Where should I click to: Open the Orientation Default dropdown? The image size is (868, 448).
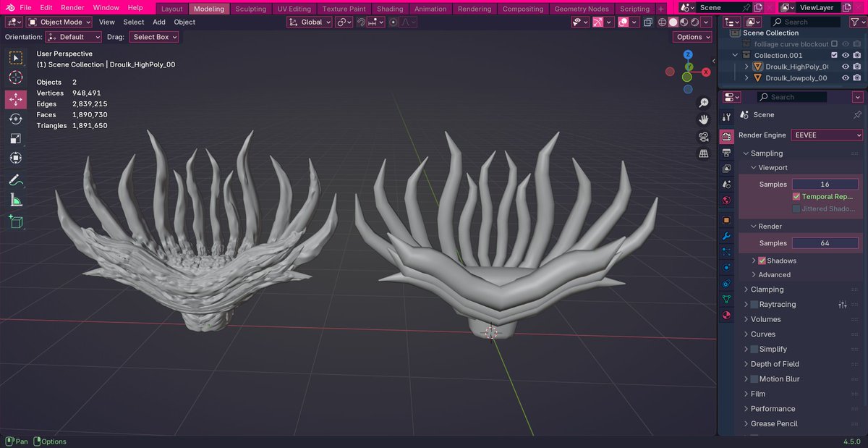click(73, 37)
